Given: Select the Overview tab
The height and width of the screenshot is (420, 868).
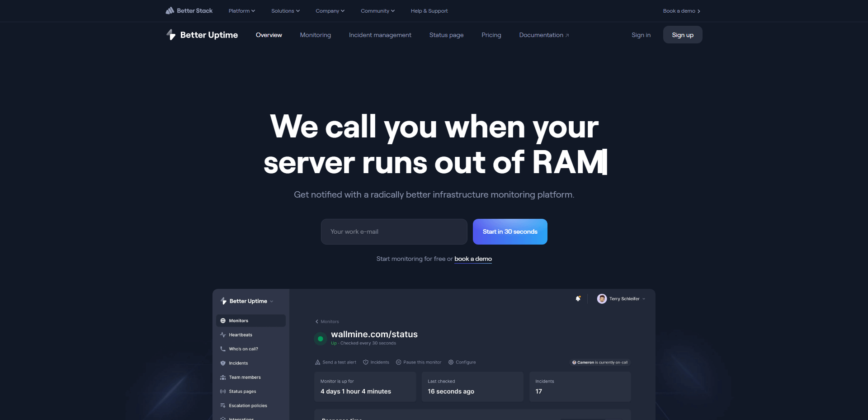Looking at the screenshot, I should pyautogui.click(x=269, y=35).
